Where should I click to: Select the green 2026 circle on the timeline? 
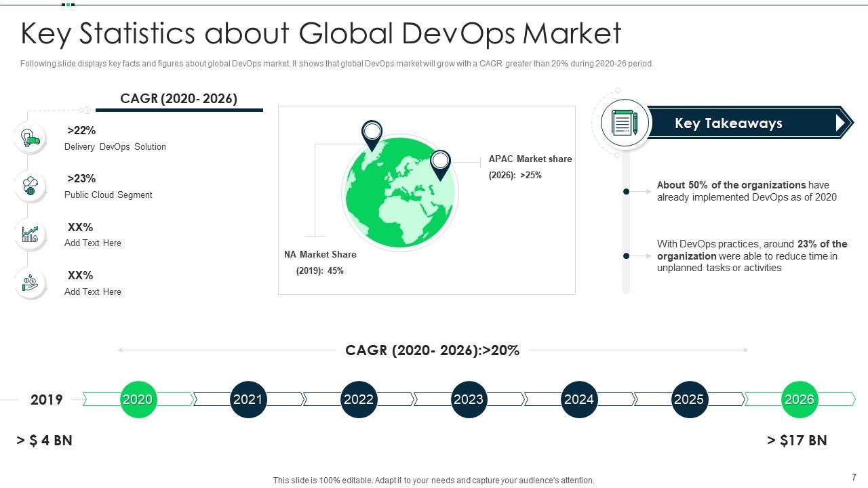[799, 399]
